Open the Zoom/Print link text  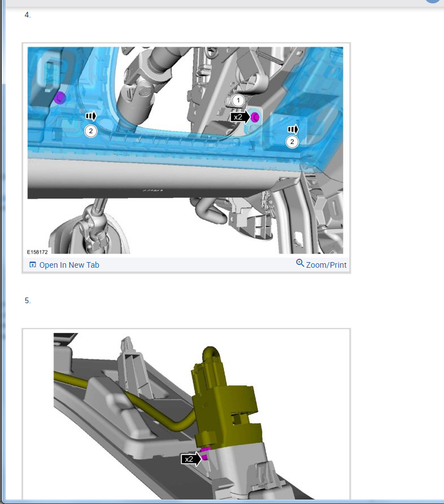tap(326, 265)
